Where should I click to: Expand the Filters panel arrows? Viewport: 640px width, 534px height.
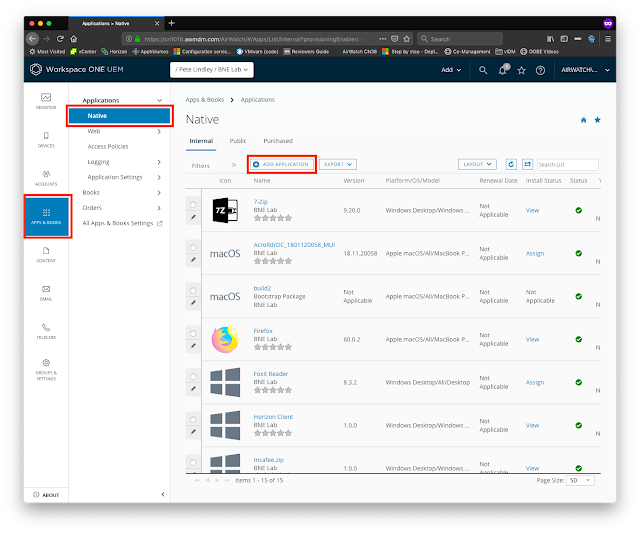233,165
